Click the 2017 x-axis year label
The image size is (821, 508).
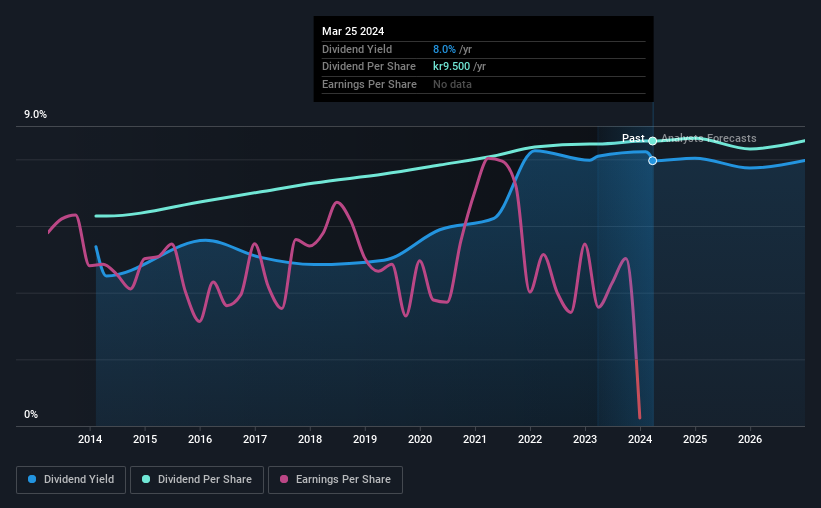(255, 439)
